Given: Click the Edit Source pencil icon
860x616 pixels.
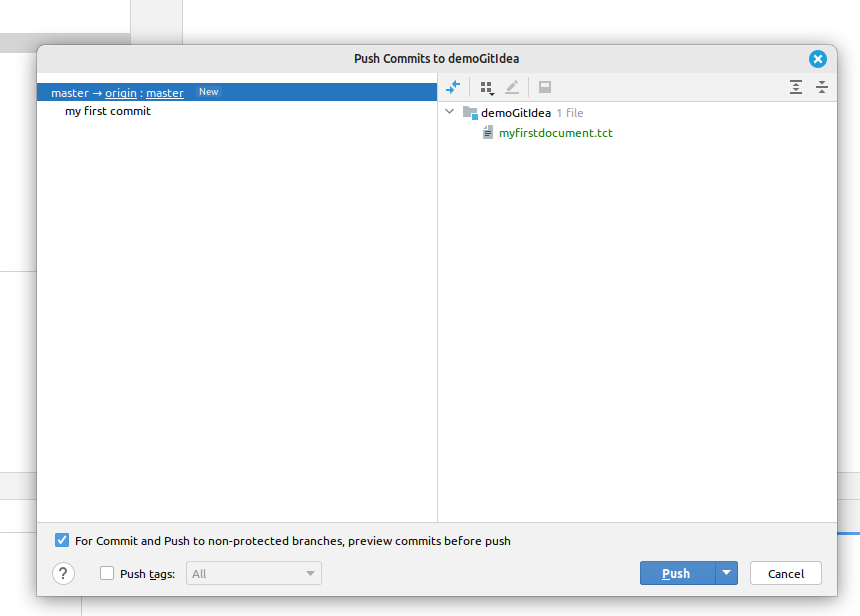Looking at the screenshot, I should click(512, 87).
